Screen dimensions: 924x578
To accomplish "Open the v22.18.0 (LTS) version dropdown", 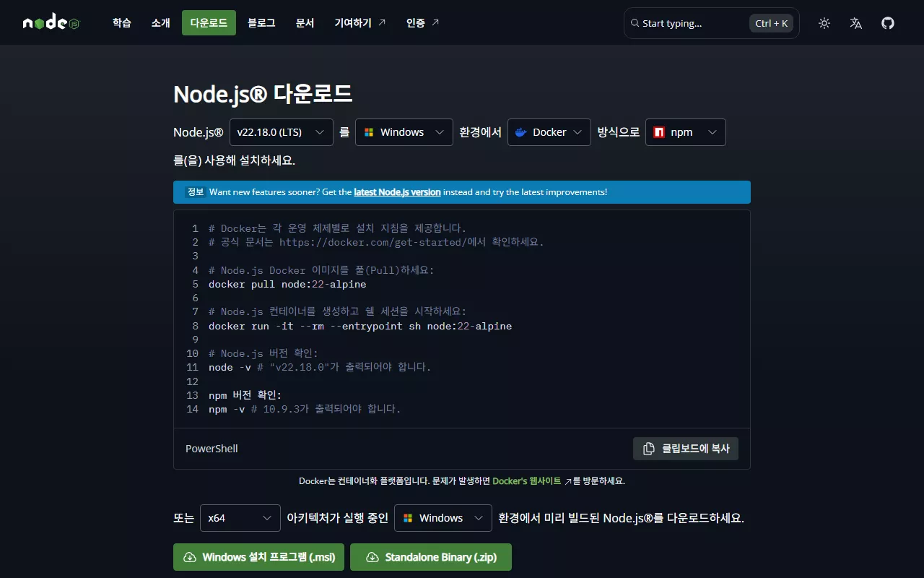I will click(282, 132).
